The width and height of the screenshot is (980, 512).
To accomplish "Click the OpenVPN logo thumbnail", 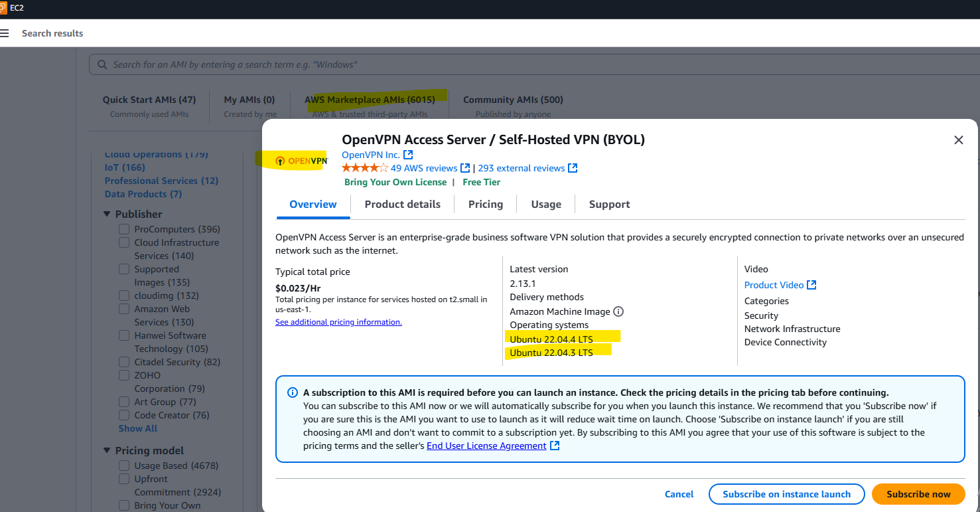I will [x=302, y=161].
